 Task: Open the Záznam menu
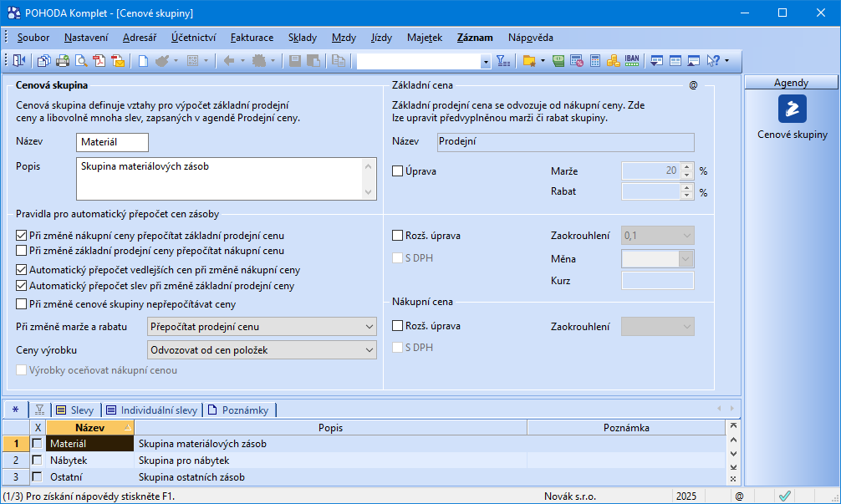point(475,38)
